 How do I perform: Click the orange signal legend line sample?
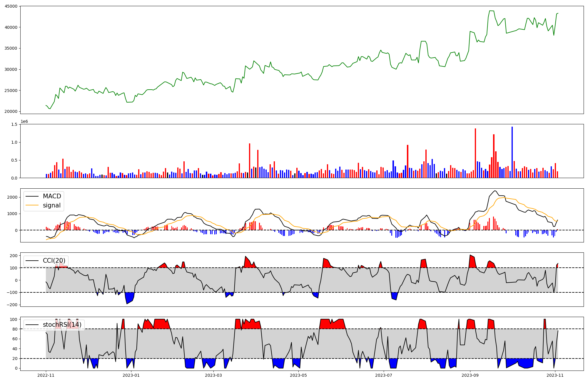pos(32,205)
